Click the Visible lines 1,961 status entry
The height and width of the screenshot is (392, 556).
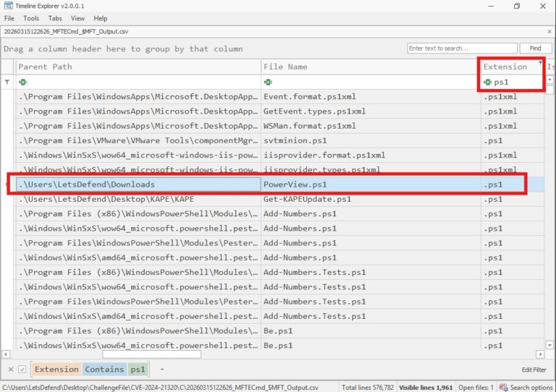pyautogui.click(x=426, y=388)
